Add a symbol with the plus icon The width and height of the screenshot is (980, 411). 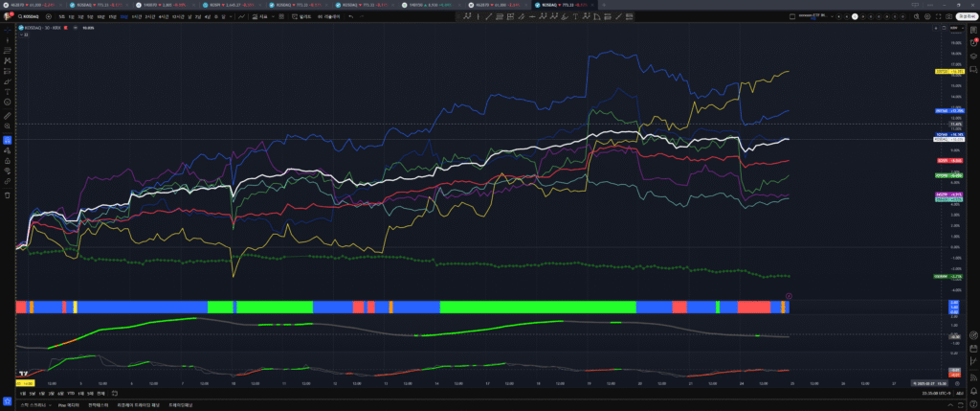[x=48, y=16]
